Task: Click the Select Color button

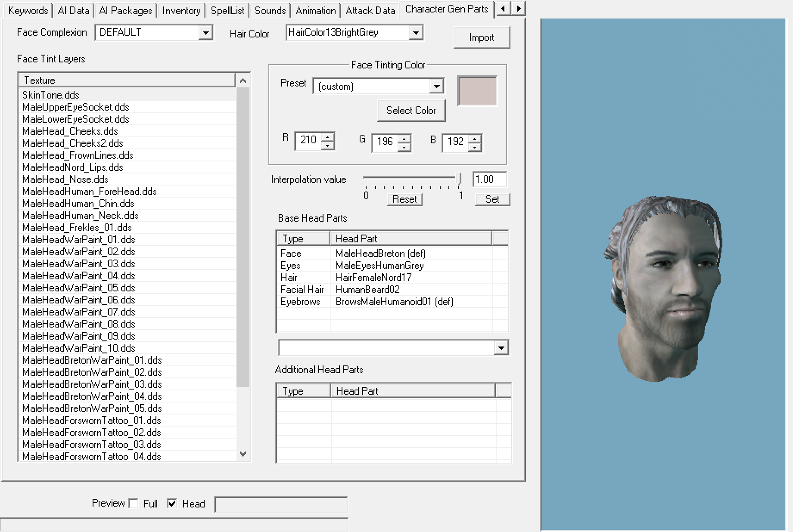Action: [x=411, y=111]
